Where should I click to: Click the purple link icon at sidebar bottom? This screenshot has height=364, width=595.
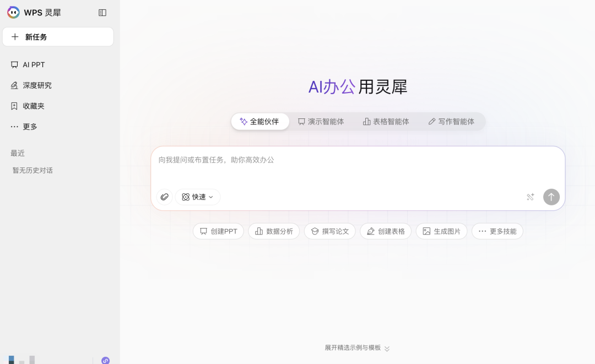(105, 360)
